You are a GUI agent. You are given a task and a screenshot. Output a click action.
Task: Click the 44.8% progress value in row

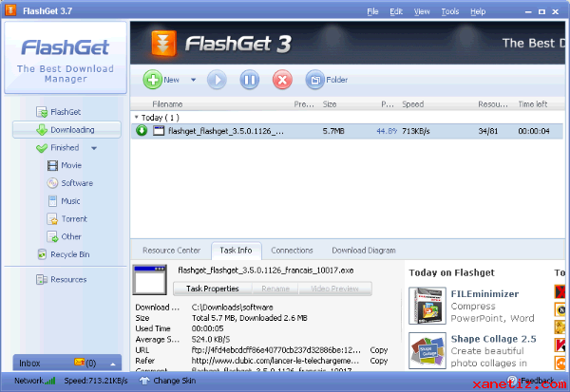387,131
